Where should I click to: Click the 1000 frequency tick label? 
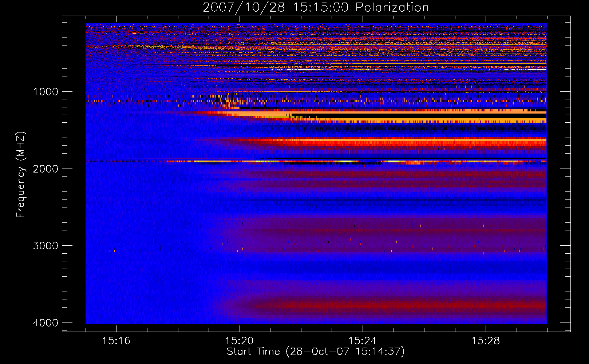pos(46,92)
